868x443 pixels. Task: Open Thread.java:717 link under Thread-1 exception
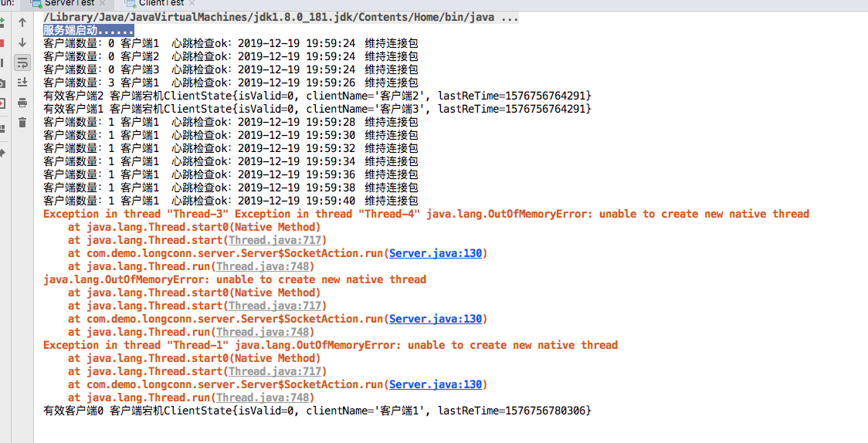point(275,371)
